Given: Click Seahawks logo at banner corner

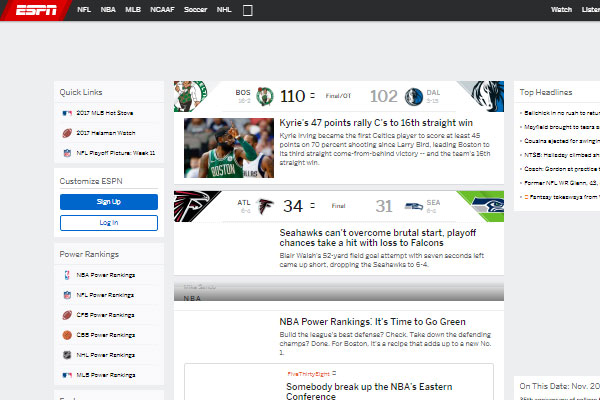Looking at the screenshot, I should [488, 206].
